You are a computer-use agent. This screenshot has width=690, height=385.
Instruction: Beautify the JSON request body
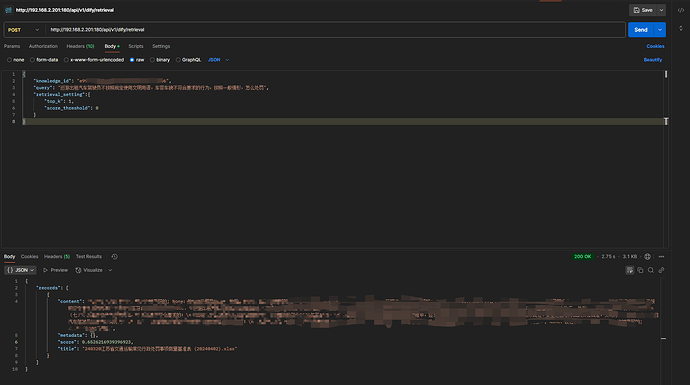pos(653,60)
